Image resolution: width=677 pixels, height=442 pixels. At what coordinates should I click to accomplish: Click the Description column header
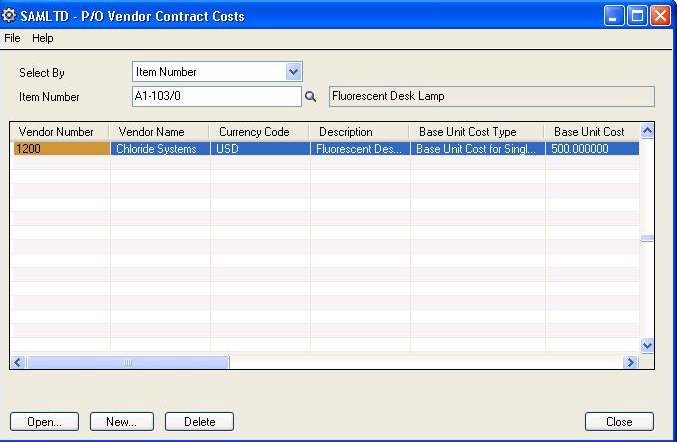(x=359, y=132)
